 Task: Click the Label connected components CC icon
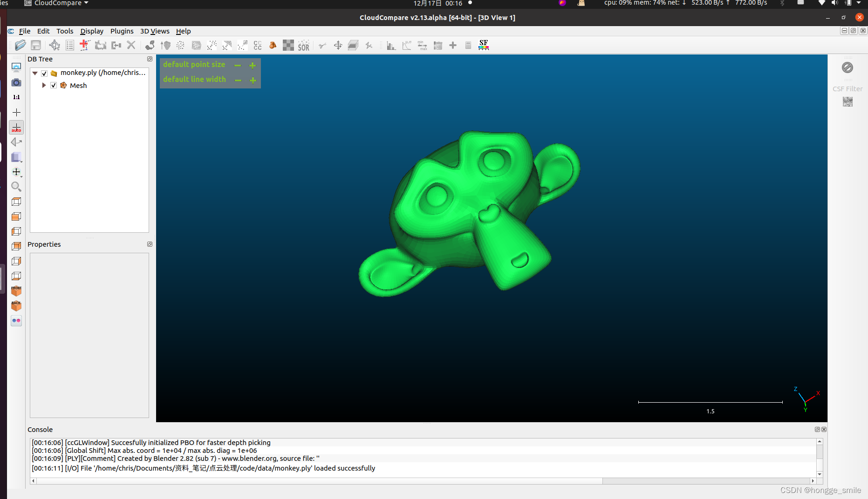coord(258,45)
